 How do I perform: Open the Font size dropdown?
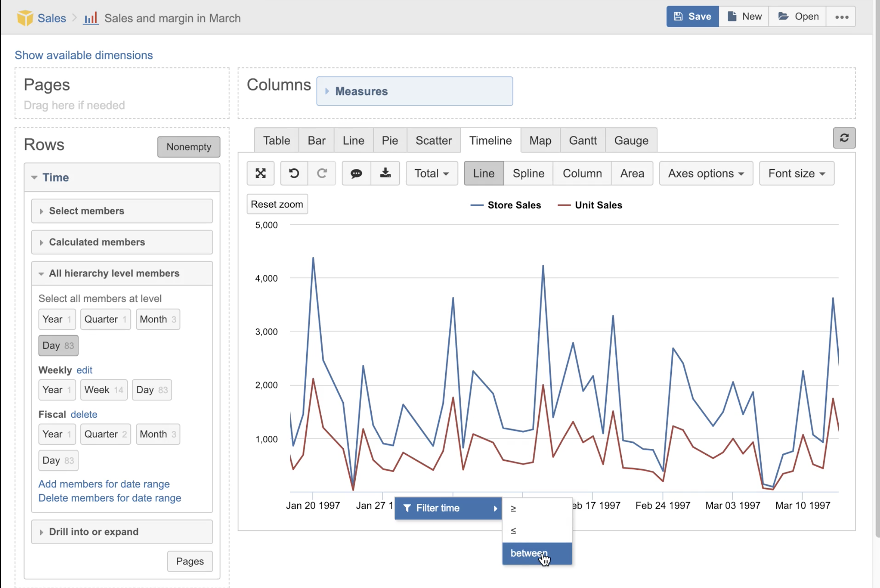tap(796, 173)
